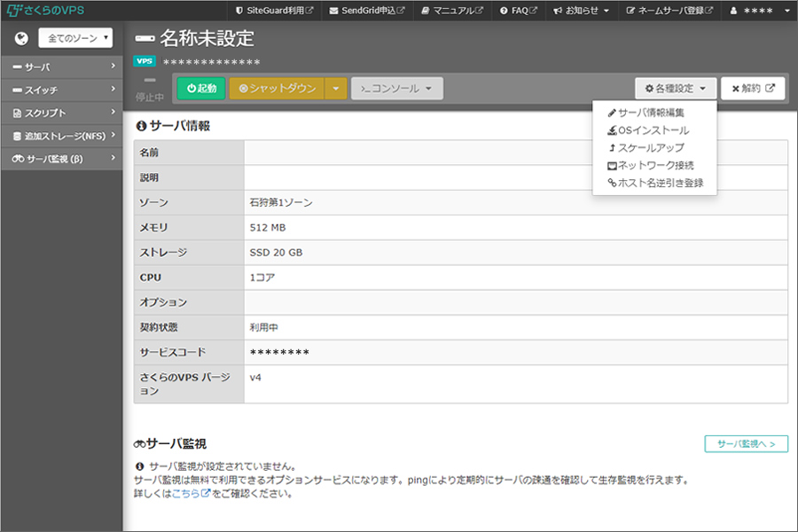The height and width of the screenshot is (532, 798).
Task: Click the スクリプト sidebar chevron arrow
Action: tap(113, 112)
